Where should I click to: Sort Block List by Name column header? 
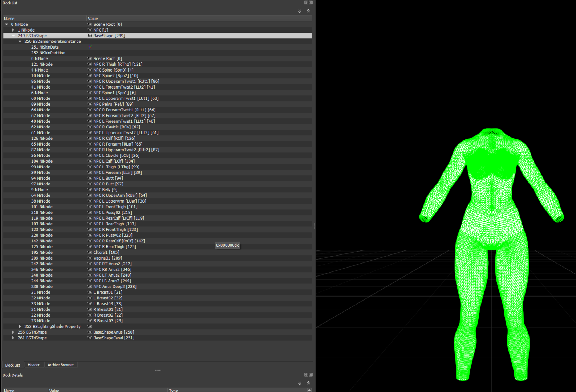[x=45, y=19]
